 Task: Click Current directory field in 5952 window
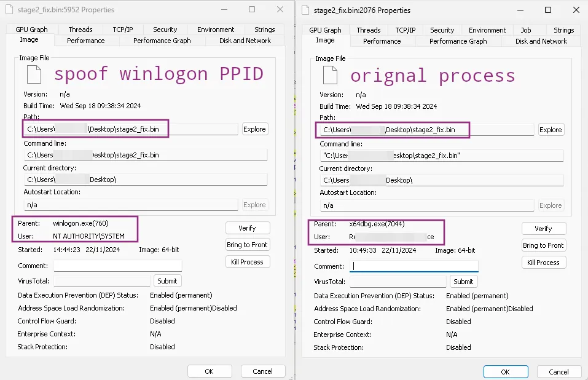pyautogui.click(x=146, y=180)
